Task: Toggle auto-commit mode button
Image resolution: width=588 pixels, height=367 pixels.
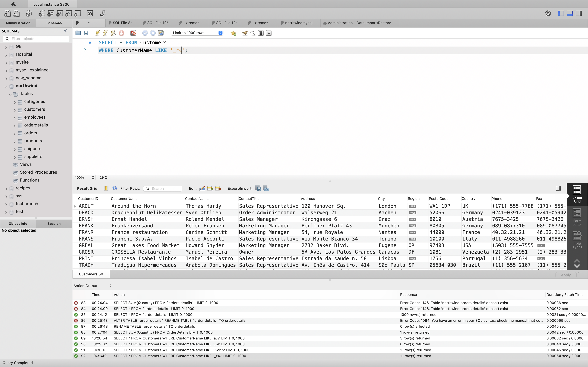Action: click(x=161, y=33)
